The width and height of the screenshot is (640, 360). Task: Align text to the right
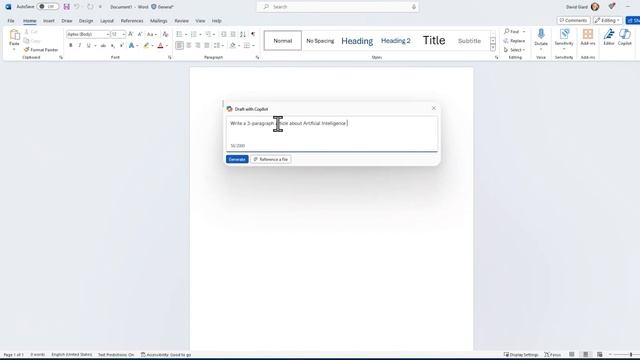[x=198, y=45]
